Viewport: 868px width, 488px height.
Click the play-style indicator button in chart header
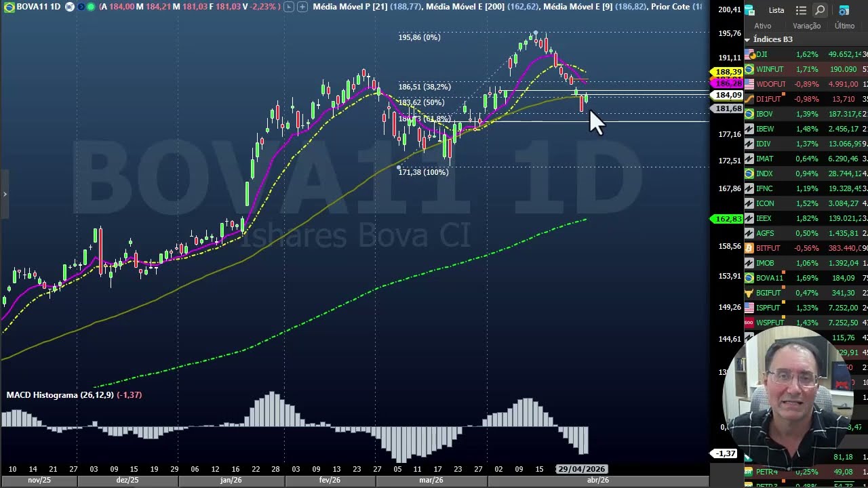coord(288,7)
